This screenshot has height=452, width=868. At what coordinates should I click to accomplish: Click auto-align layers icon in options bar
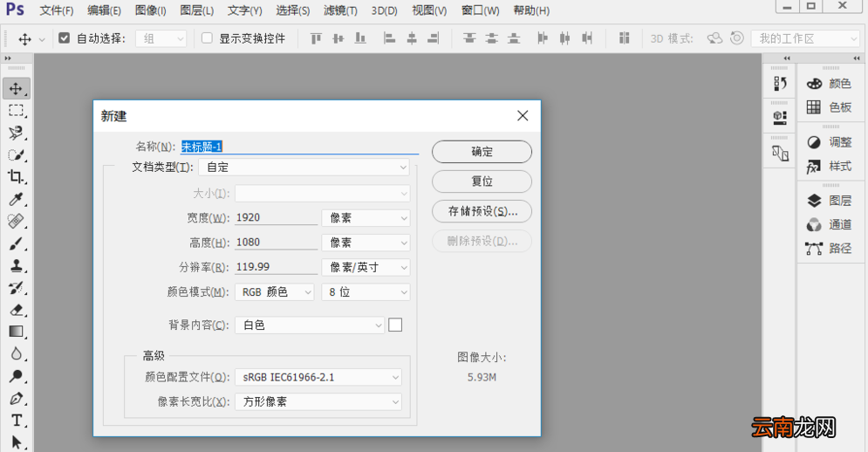pos(625,38)
